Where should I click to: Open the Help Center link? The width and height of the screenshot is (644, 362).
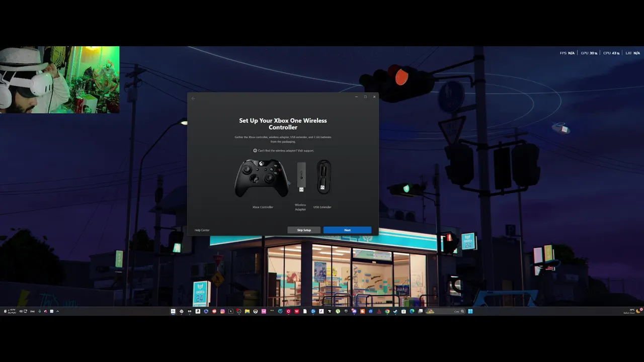[202, 230]
